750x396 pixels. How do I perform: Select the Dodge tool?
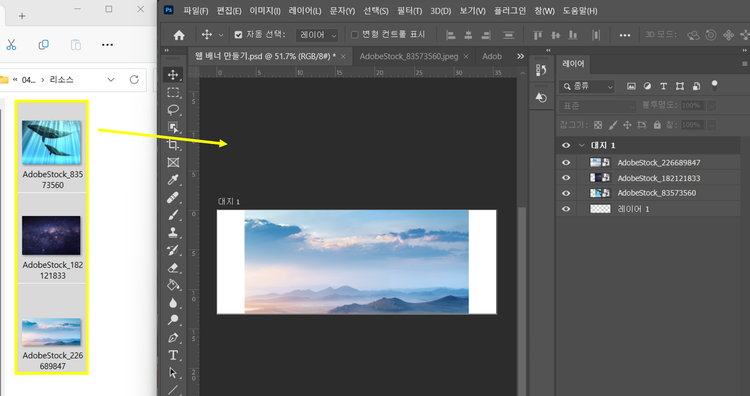(173, 320)
